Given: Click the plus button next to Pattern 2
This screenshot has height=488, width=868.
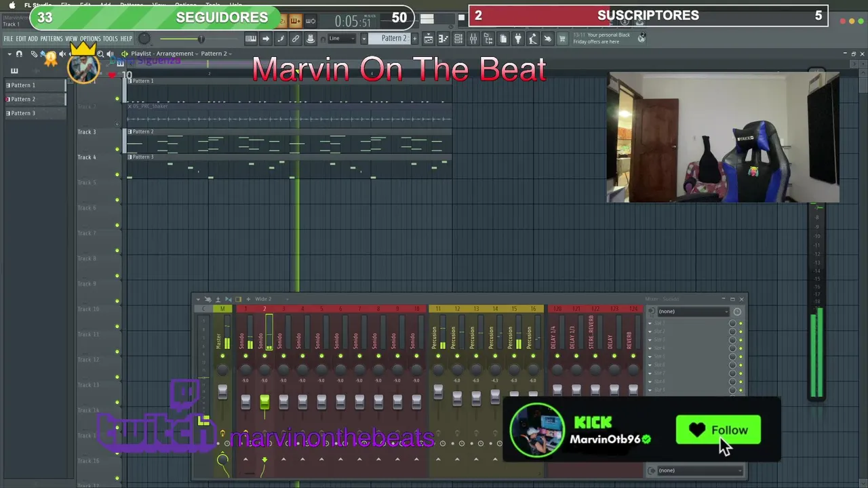Looking at the screenshot, I should [414, 39].
